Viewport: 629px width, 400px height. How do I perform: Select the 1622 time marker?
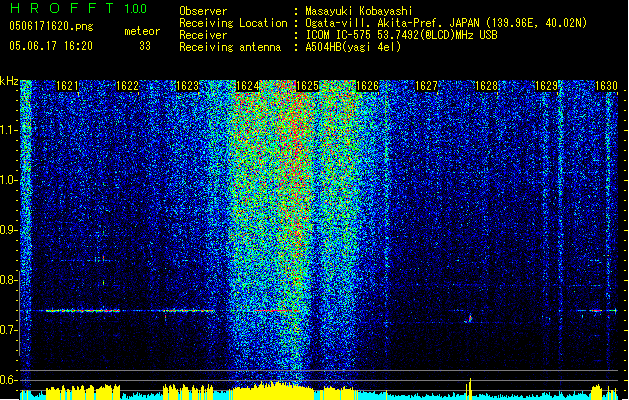click(127, 86)
